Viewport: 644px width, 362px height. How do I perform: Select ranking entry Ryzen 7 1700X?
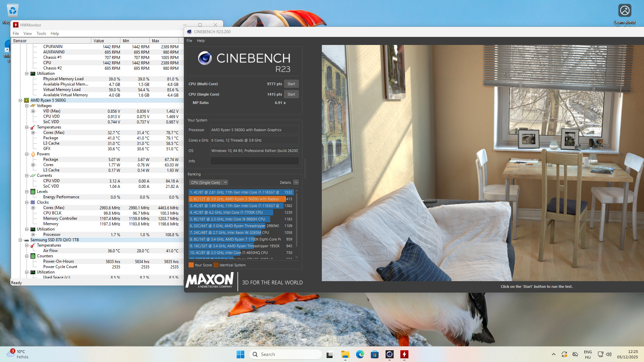(x=241, y=239)
